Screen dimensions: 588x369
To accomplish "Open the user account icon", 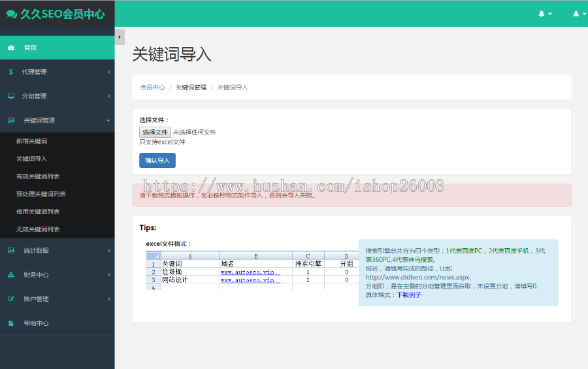I will pos(576,14).
